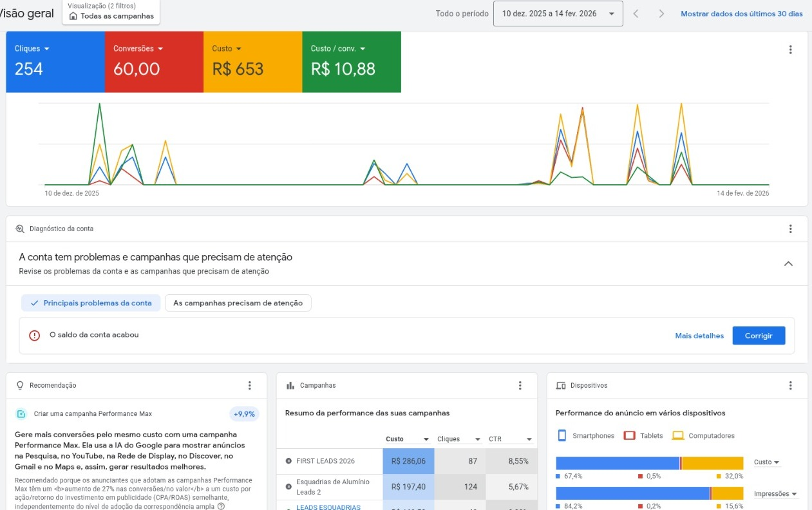Collapse the account diagnostics section chevron
Image resolution: width=812 pixels, height=510 pixels.
point(788,263)
